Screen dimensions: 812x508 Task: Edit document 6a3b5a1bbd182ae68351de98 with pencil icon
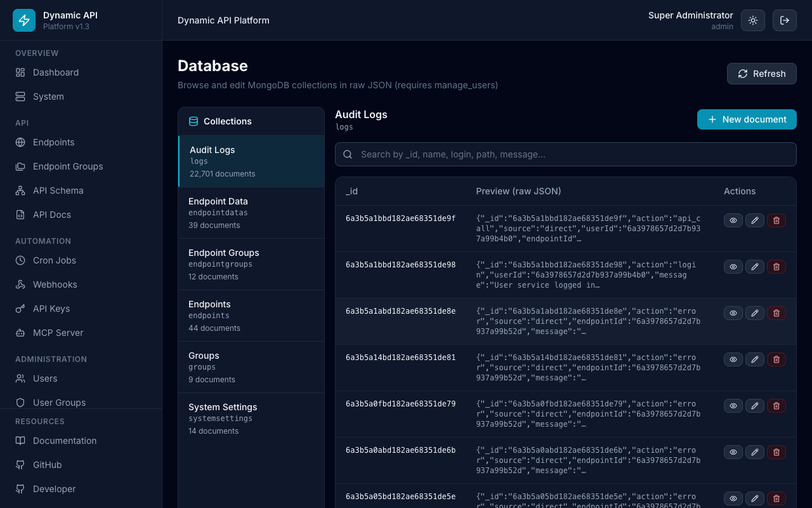pos(755,267)
